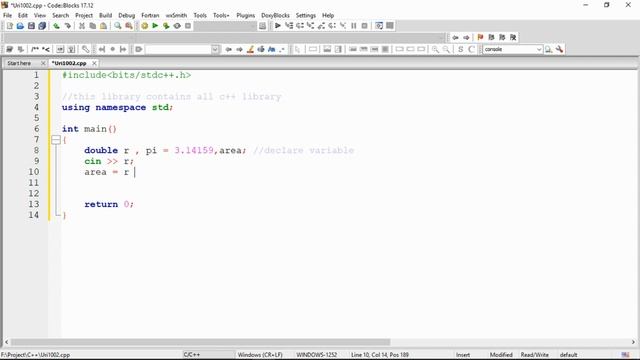Collapse the main function fold marker
This screenshot has height=360, width=640.
point(56,140)
